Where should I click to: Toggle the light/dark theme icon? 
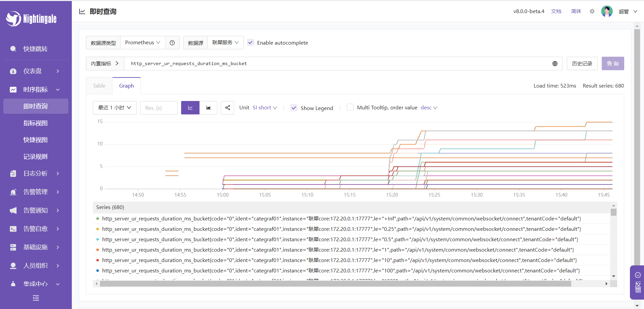592,11
